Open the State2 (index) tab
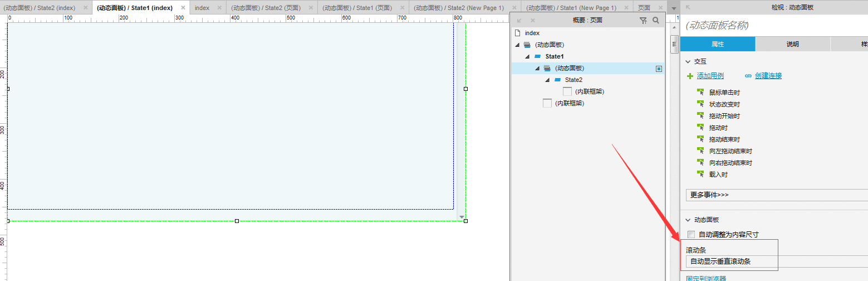This screenshot has height=281, width=868. (x=41, y=8)
